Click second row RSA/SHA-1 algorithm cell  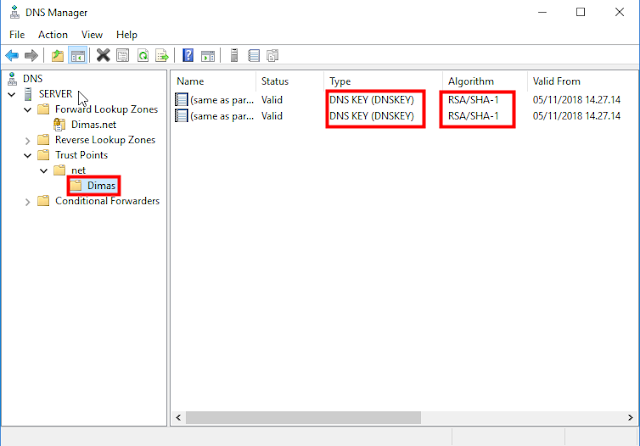(x=473, y=116)
